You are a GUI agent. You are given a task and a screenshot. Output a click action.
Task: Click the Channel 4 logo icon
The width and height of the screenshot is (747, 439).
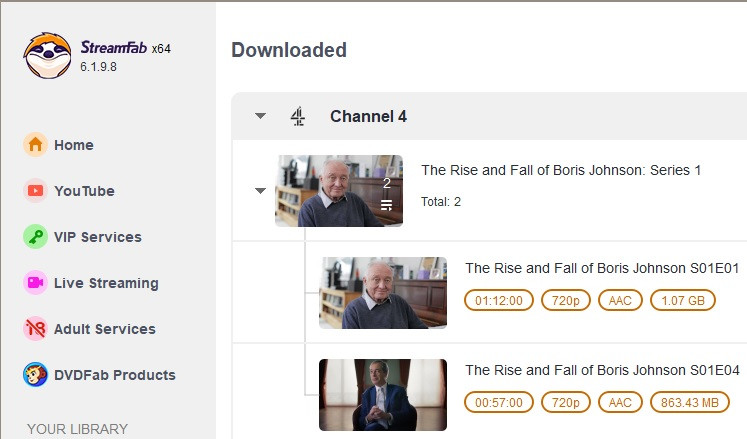(x=298, y=116)
